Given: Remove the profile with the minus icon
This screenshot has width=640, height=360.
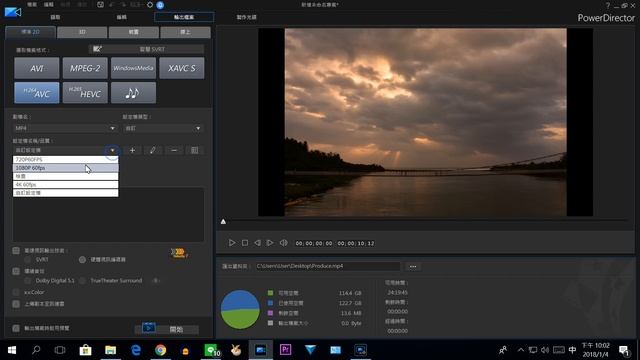Looking at the screenshot, I should coord(174,150).
